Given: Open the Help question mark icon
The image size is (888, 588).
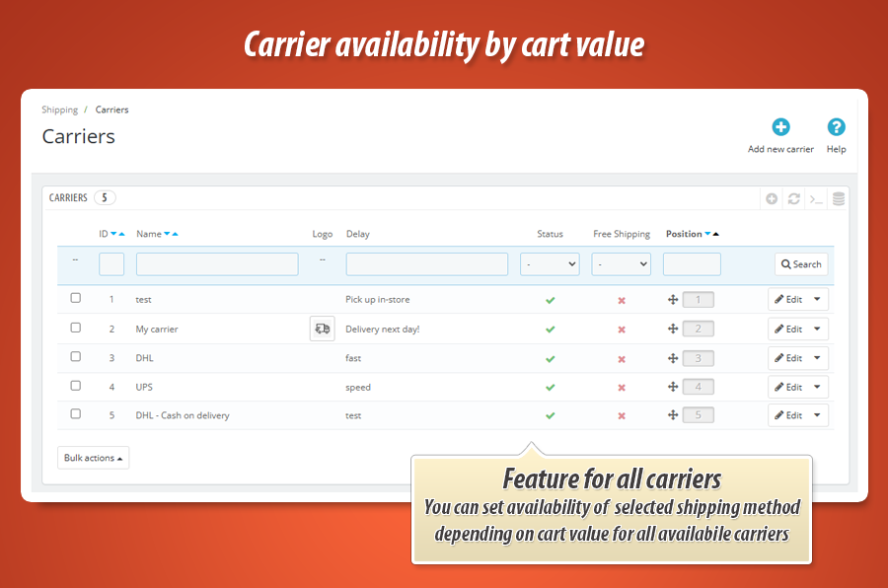Looking at the screenshot, I should [x=836, y=127].
